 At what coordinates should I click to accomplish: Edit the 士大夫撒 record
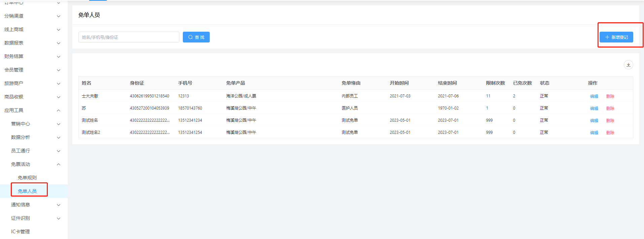[x=594, y=96]
